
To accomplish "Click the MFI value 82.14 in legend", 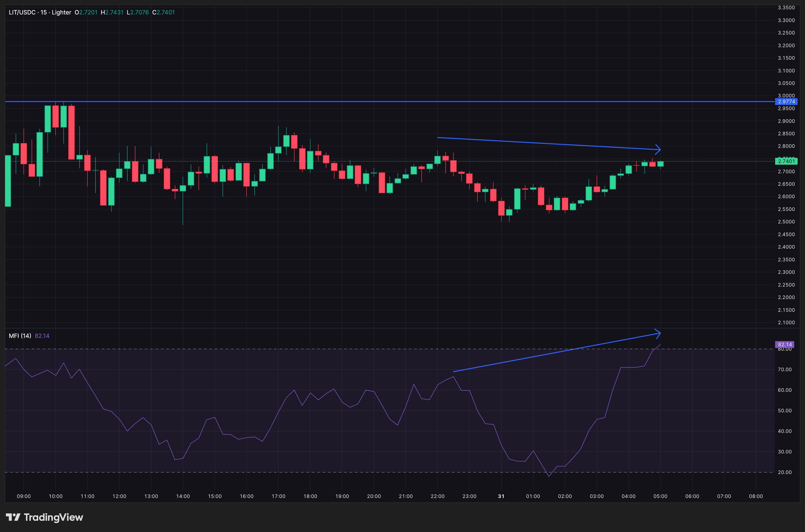I will tap(42, 335).
